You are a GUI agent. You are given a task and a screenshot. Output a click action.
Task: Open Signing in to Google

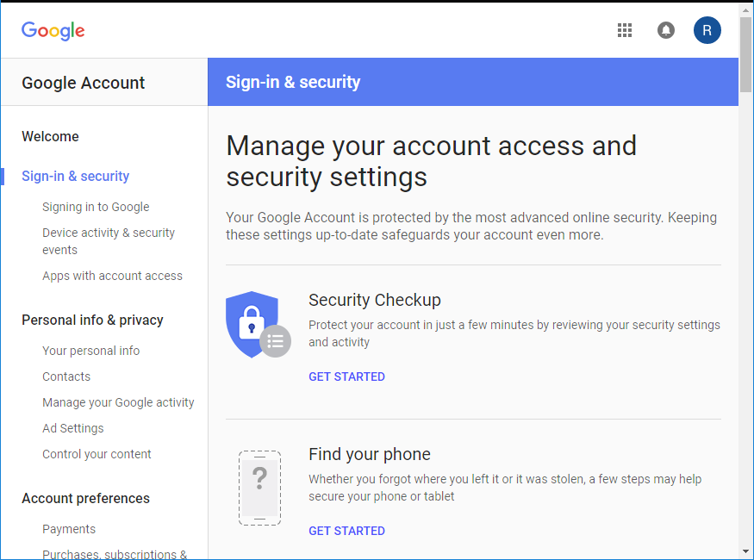click(96, 207)
